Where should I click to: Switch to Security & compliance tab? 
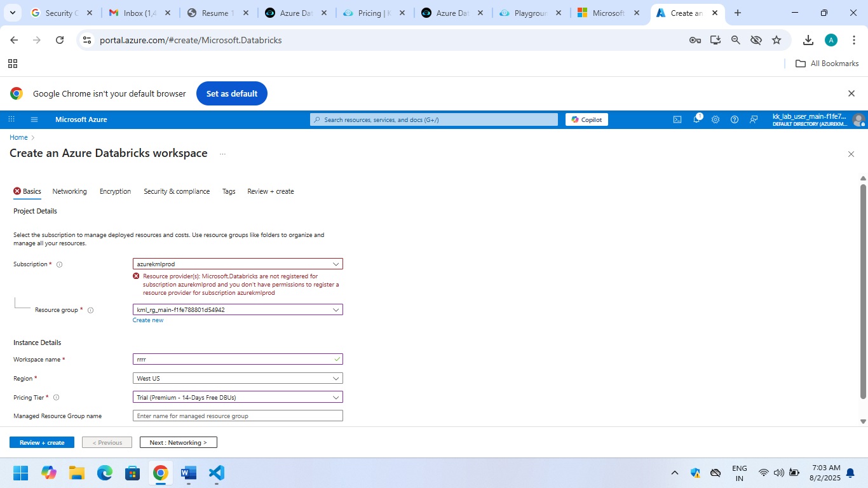point(177,191)
